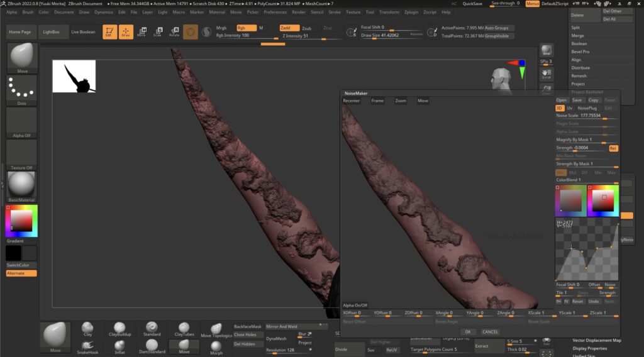Click the Rotate transform icon

174,31
